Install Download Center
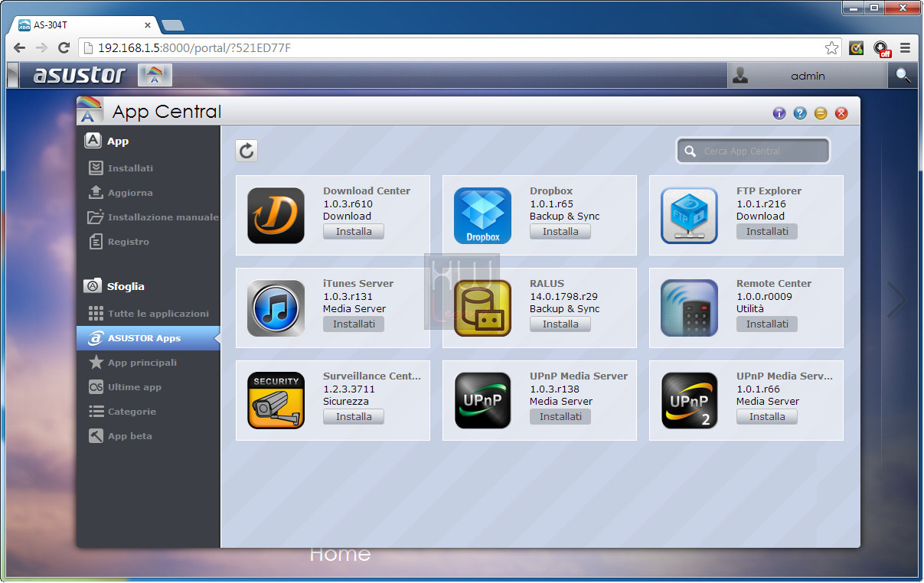 coord(354,232)
